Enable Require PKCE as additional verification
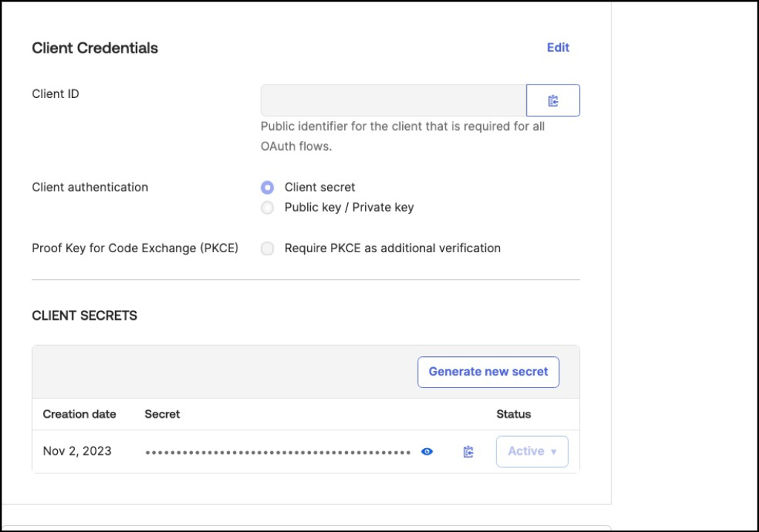759x532 pixels. [267, 249]
